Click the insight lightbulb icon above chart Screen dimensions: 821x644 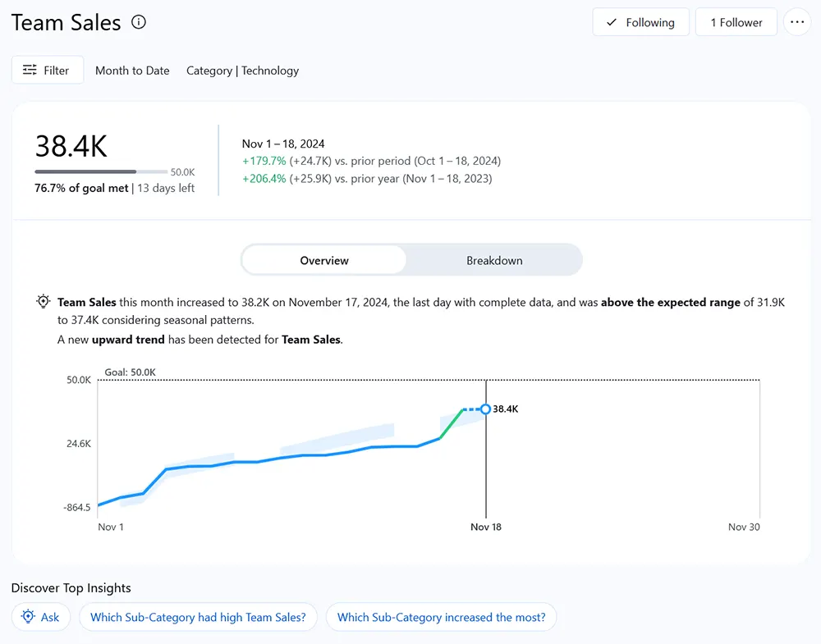tap(44, 301)
